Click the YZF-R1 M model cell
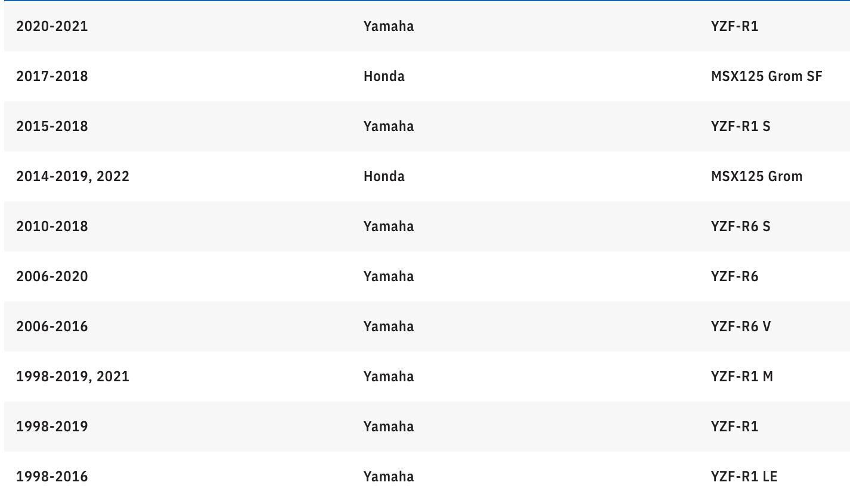 pos(742,377)
